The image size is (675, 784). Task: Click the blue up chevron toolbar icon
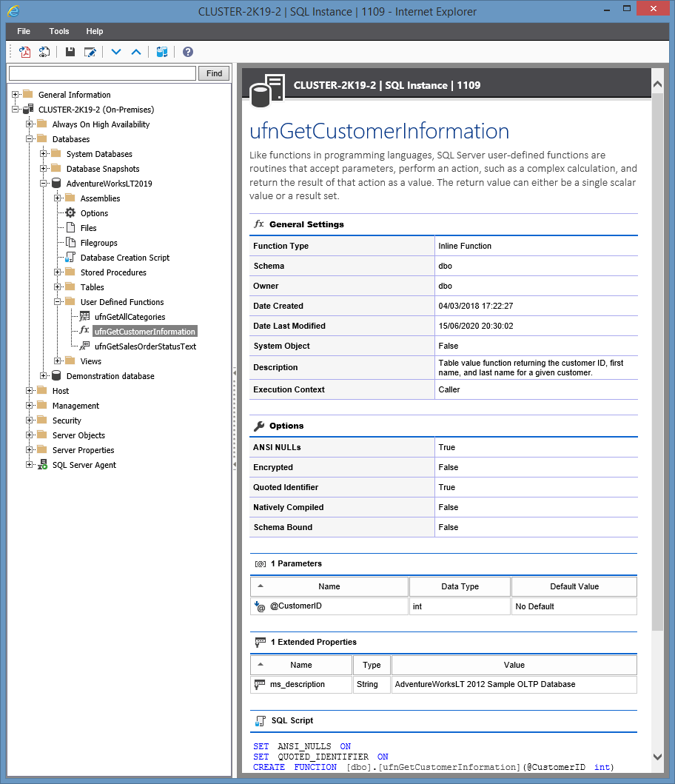(135, 52)
